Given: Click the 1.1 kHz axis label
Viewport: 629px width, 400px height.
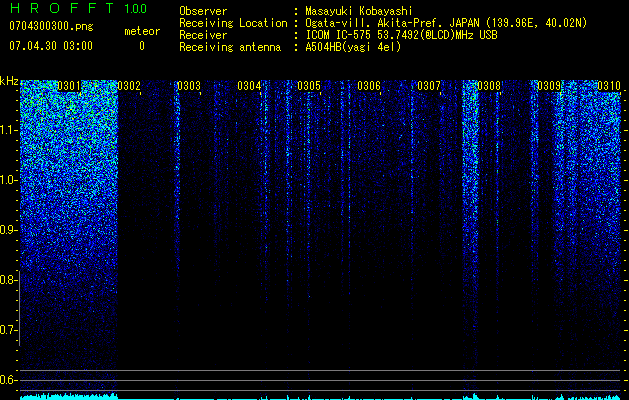Looking at the screenshot, I should [x=8, y=130].
